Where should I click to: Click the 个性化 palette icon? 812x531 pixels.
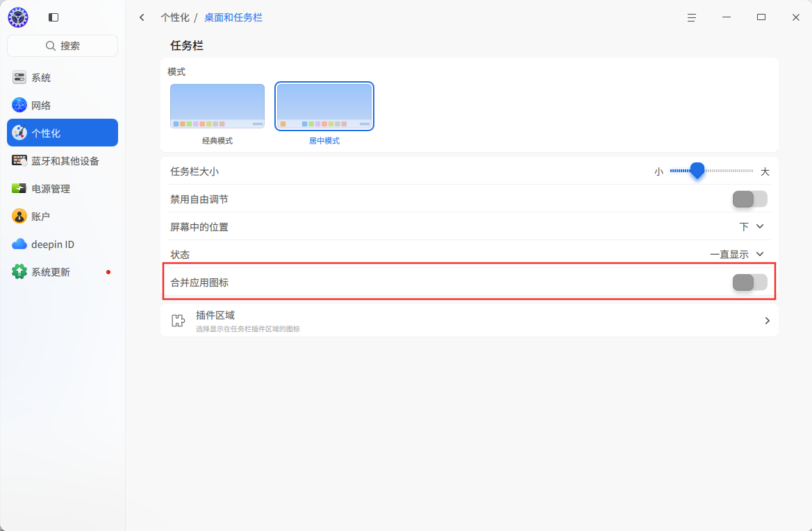[19, 133]
